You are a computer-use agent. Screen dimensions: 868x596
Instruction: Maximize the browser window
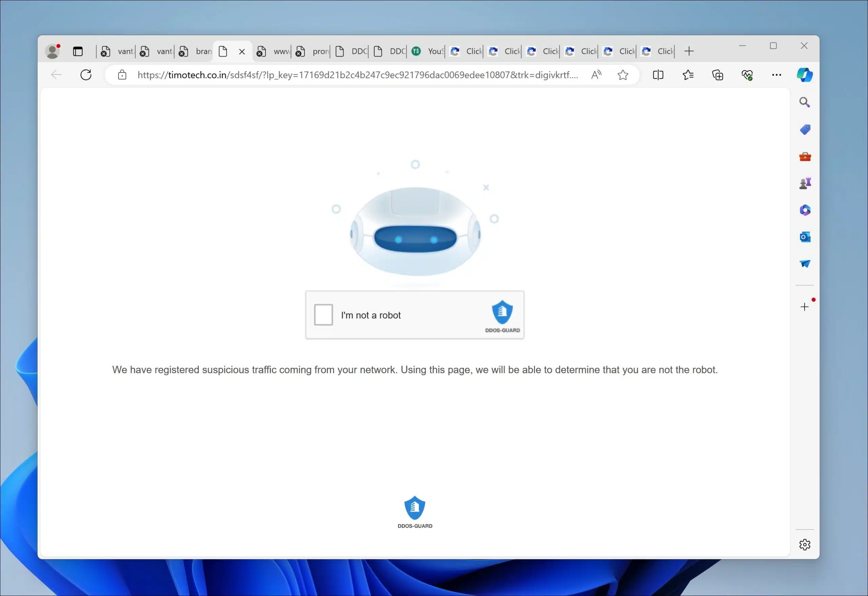pyautogui.click(x=773, y=46)
